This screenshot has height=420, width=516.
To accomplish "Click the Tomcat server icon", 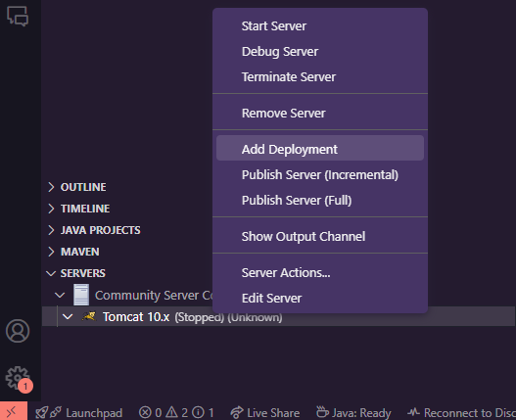I will pyautogui.click(x=89, y=316).
